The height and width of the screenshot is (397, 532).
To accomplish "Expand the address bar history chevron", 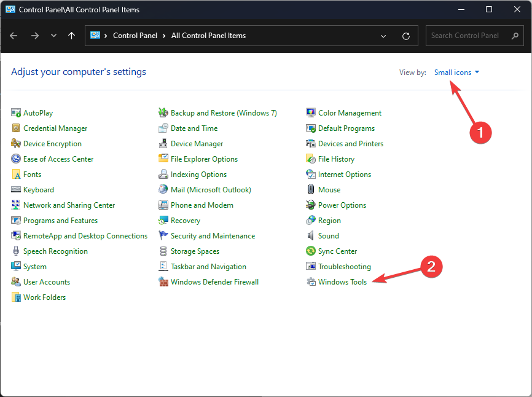I will (383, 36).
